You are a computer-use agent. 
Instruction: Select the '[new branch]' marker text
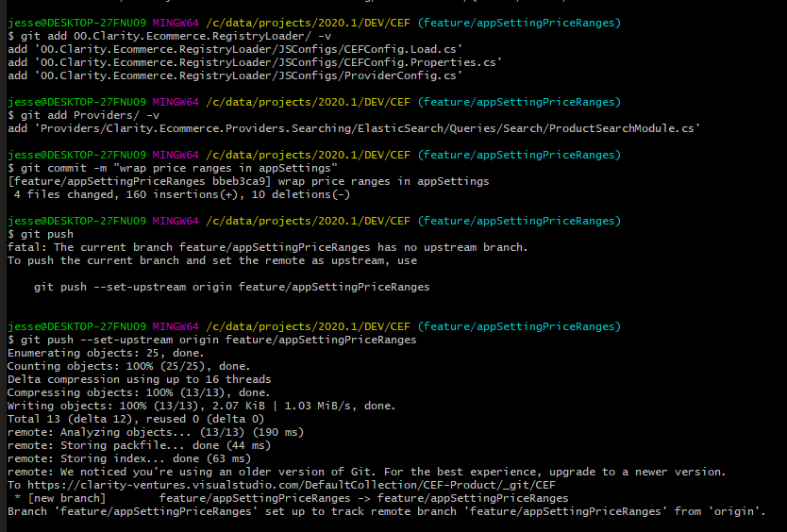coord(67,498)
